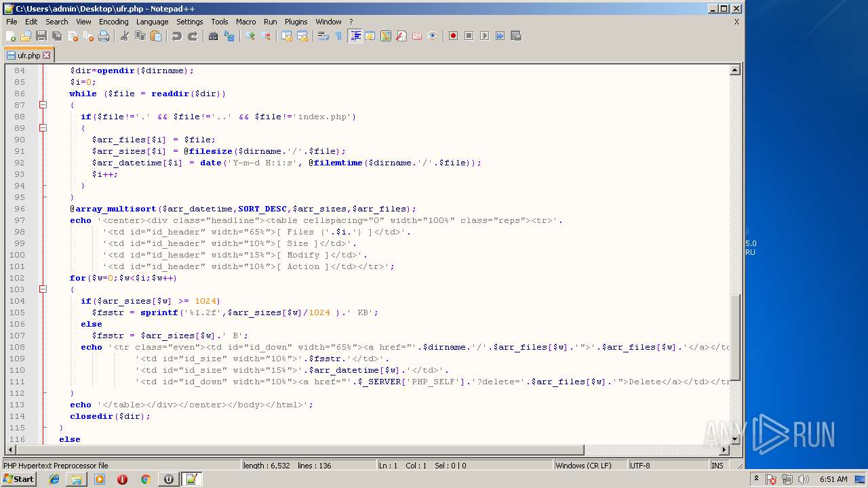Click the Zoom In toolbar icon
868x488 pixels.
pos(250,36)
